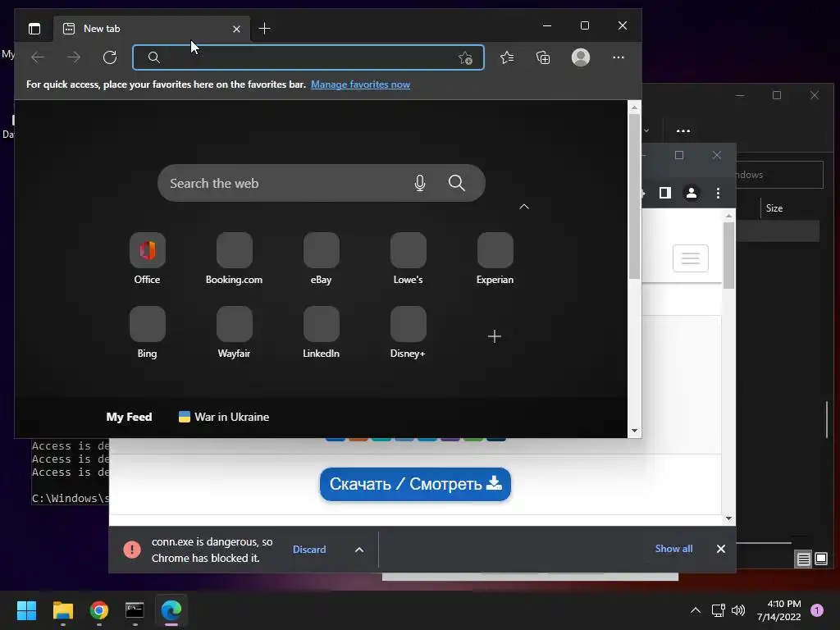
Task: Close the New tab in Edge
Action: [236, 29]
